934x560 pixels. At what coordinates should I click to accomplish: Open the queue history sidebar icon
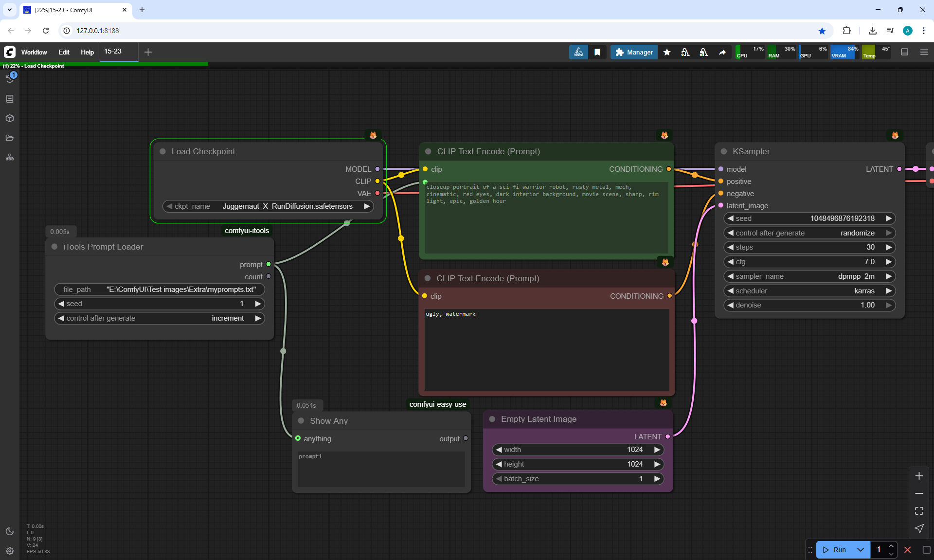click(x=10, y=78)
